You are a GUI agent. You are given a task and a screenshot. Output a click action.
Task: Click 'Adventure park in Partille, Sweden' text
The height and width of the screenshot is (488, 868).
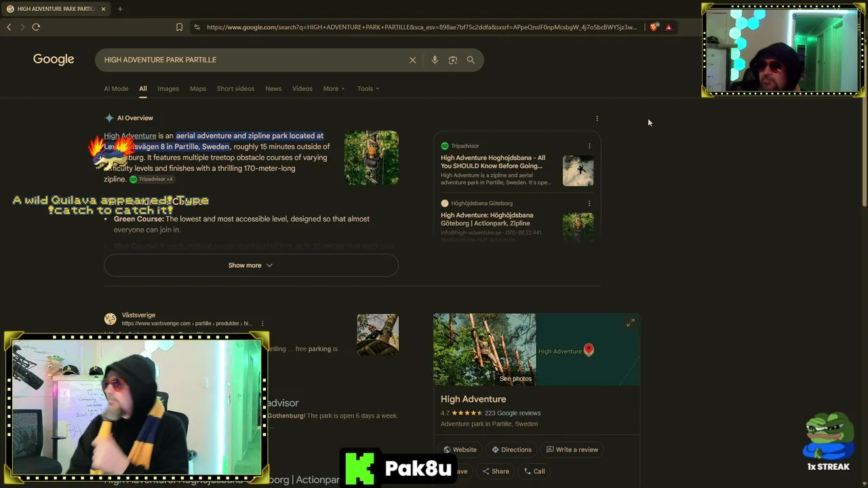(x=489, y=424)
